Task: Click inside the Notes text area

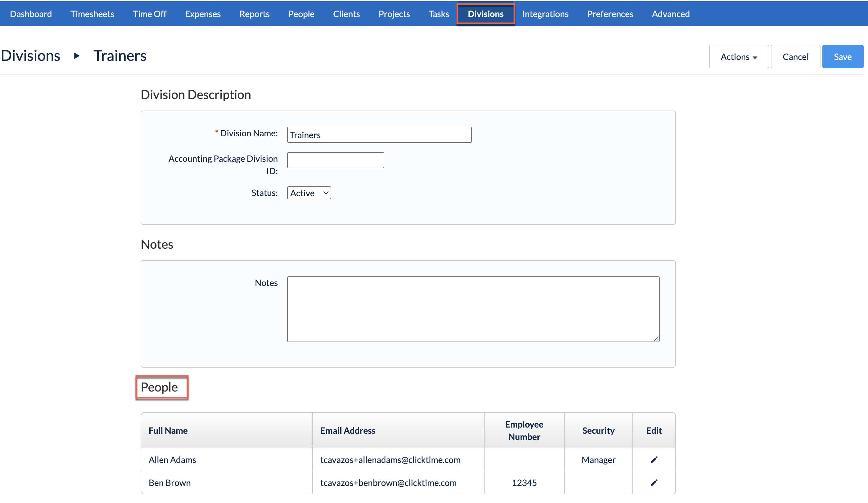Action: pyautogui.click(x=473, y=309)
